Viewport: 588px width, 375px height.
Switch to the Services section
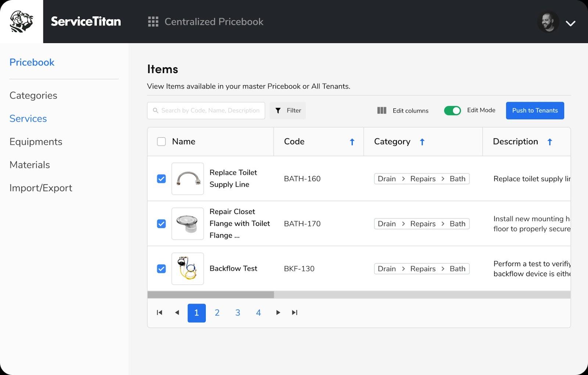[x=28, y=118]
